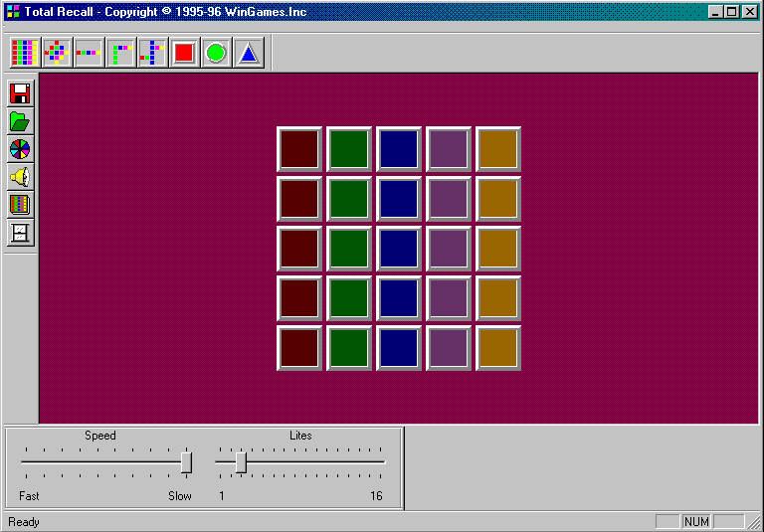Click the Total Recall title bar app icon
Viewport: 764px width, 532px height.
(13, 11)
